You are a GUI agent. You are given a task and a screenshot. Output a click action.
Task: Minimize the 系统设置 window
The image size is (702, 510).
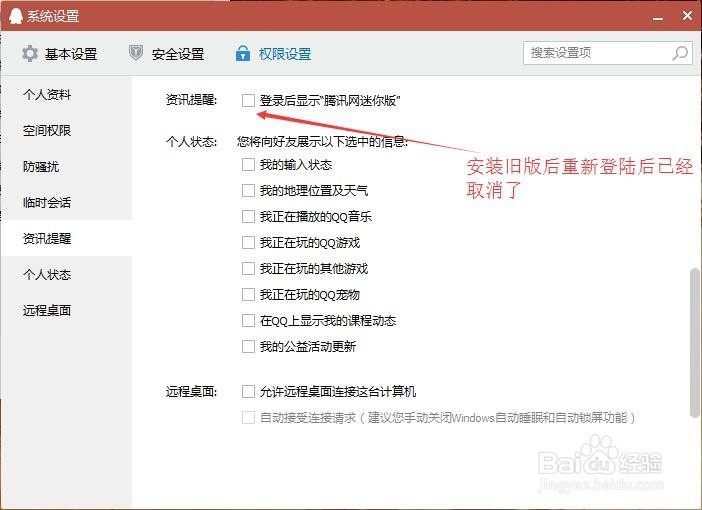(x=658, y=17)
